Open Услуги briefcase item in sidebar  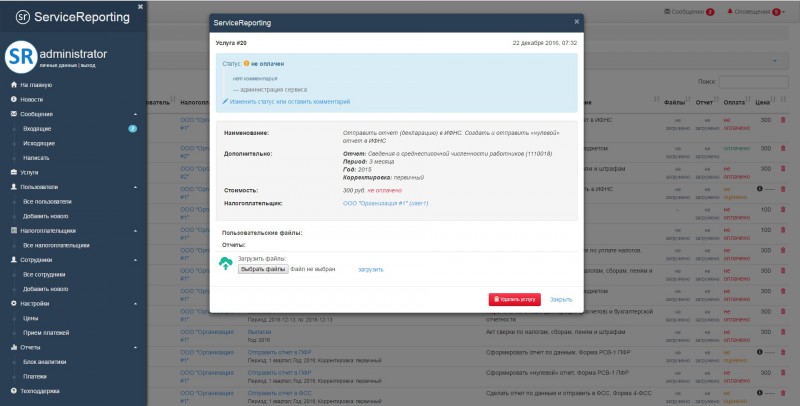24,172
